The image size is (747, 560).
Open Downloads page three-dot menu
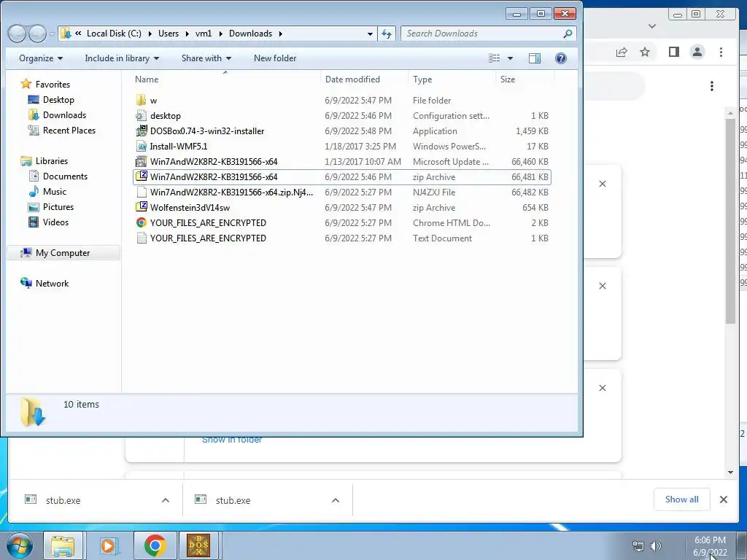click(712, 86)
